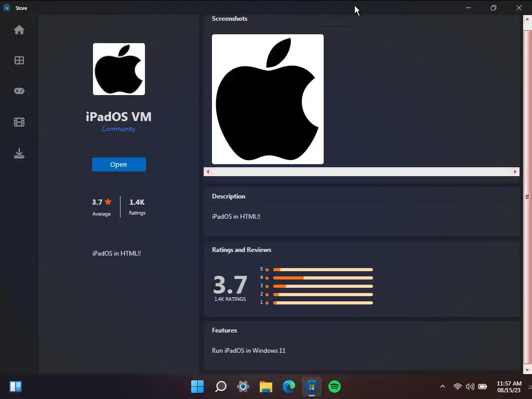Screen dimensions: 532x399
Task: Click the Screenshots section heading
Action: click(229, 19)
